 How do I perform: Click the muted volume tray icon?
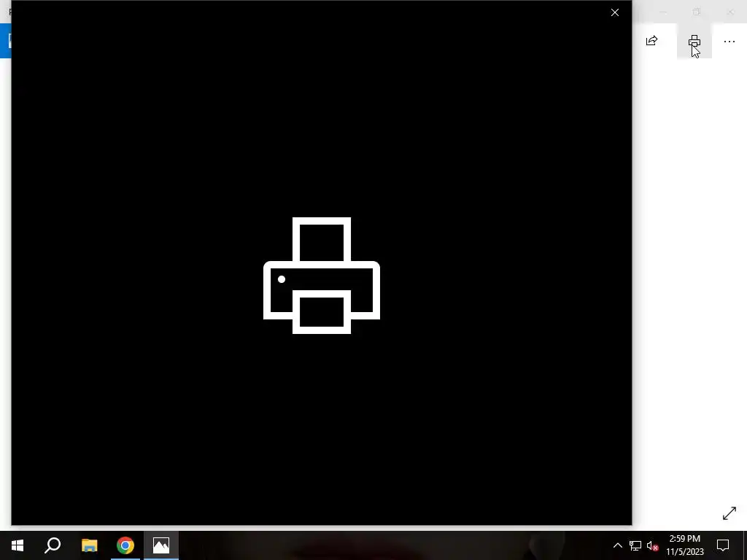tap(653, 545)
